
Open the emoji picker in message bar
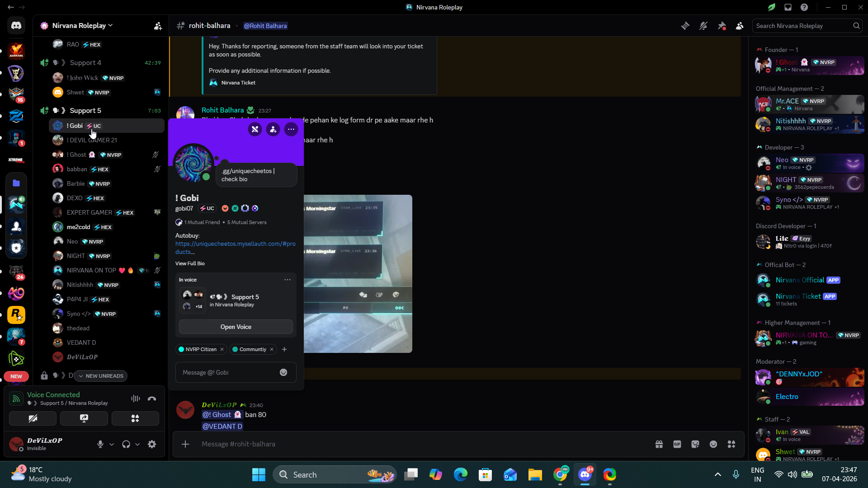(x=713, y=444)
